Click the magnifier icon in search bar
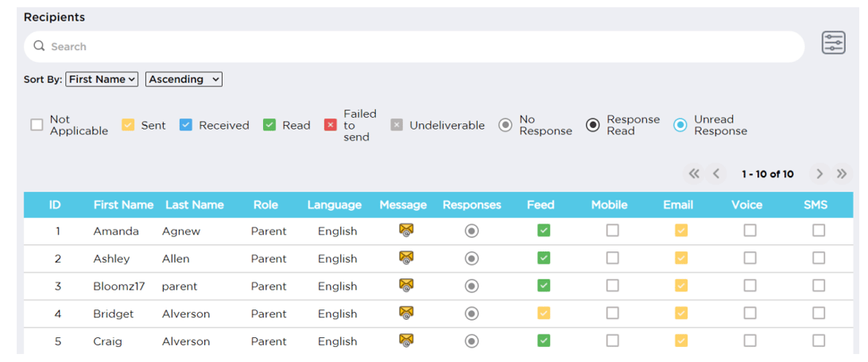 39,46
